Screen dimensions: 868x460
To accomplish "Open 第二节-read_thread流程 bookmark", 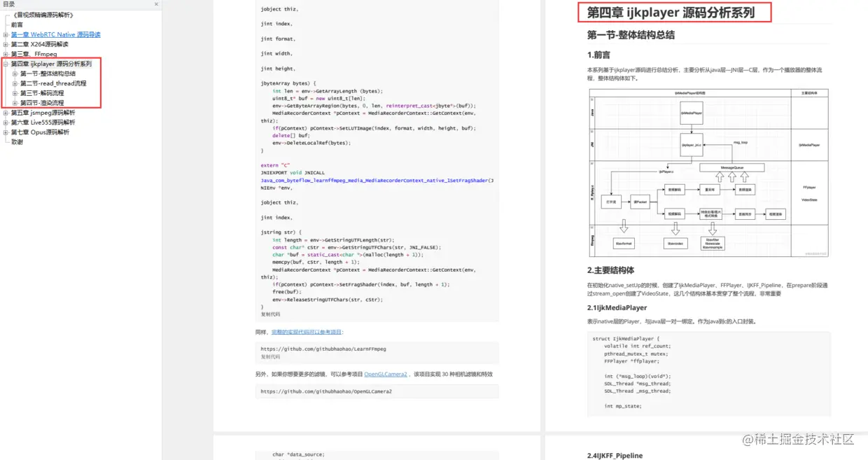I will pos(53,83).
